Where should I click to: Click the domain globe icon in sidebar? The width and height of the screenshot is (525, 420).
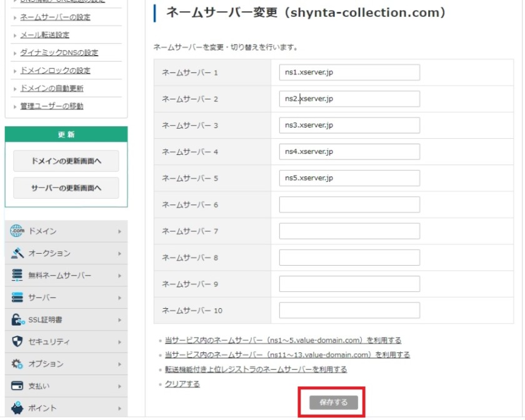coord(17,231)
